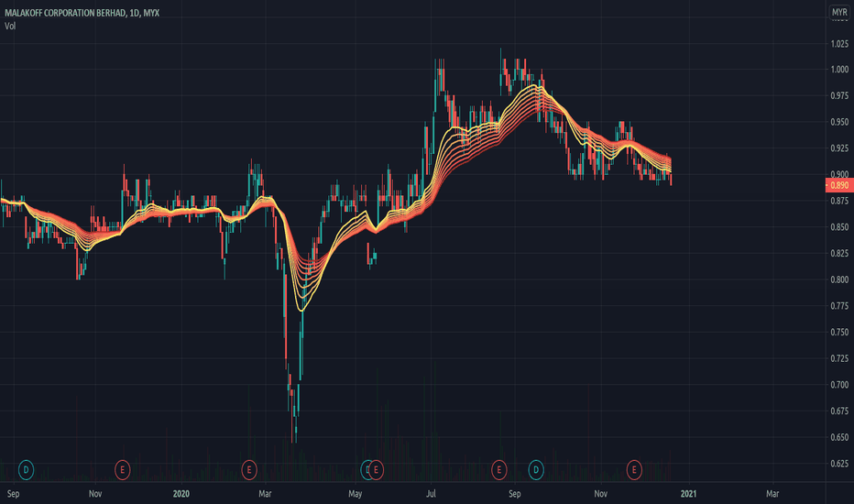Image resolution: width=854 pixels, height=504 pixels.
Task: Open the earnings E marker just after May 2020
Action: pyautogui.click(x=376, y=469)
